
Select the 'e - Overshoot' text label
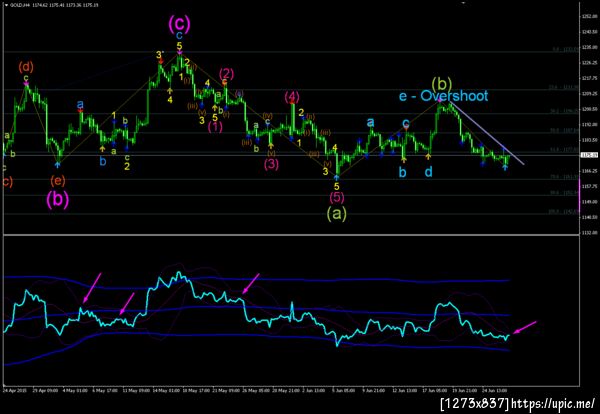click(x=443, y=96)
